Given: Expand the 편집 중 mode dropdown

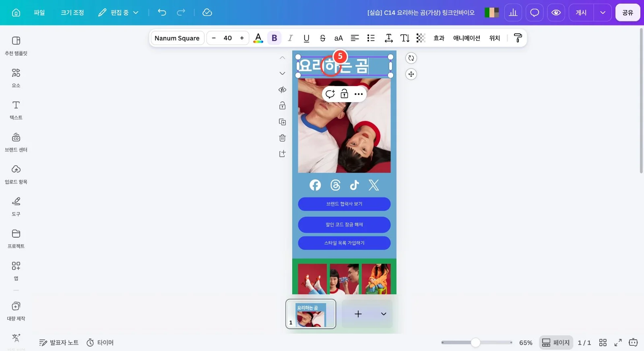Looking at the screenshot, I should click(x=119, y=12).
